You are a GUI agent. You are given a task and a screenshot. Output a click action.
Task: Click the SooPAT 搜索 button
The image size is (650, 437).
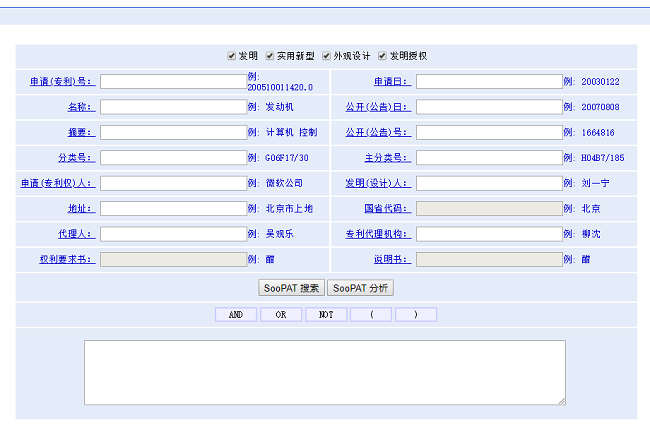291,288
